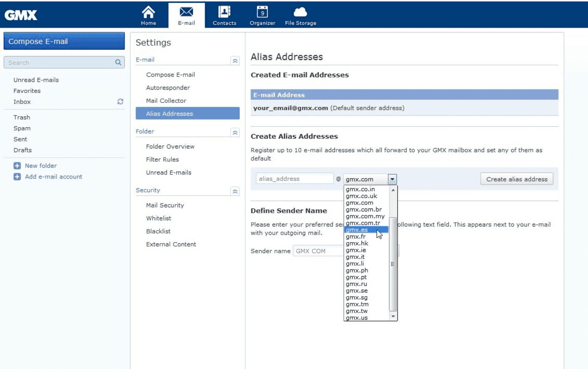The width and height of the screenshot is (588, 369).
Task: Click your_email@gmx.com default sender row
Action: 404,108
